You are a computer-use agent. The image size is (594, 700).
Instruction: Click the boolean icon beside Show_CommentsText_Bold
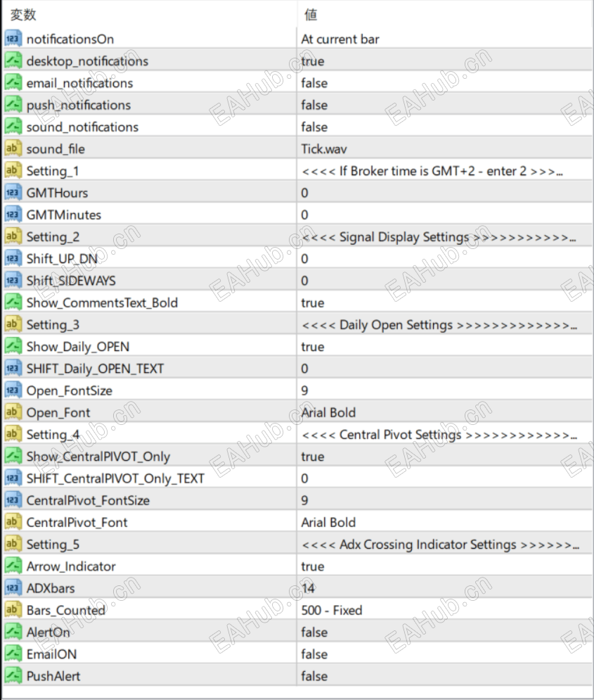(13, 303)
